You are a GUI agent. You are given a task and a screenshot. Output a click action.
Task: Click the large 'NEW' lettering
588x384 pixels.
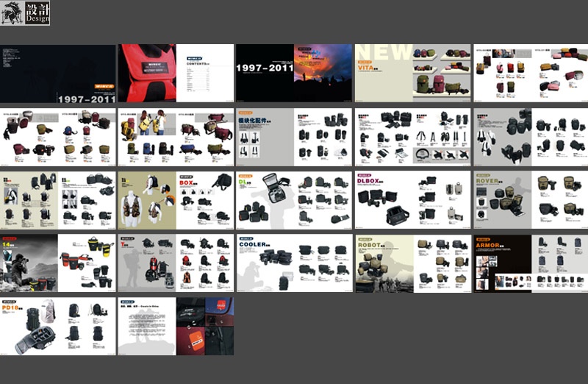(x=383, y=52)
